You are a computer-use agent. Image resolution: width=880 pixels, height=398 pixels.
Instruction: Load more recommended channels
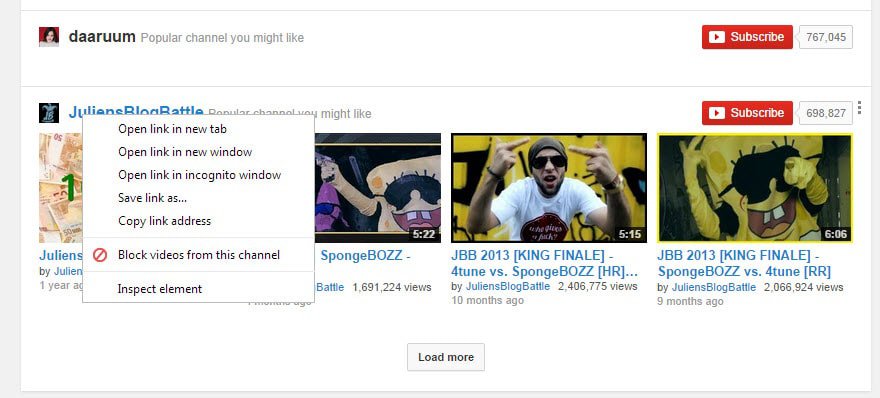pos(446,357)
